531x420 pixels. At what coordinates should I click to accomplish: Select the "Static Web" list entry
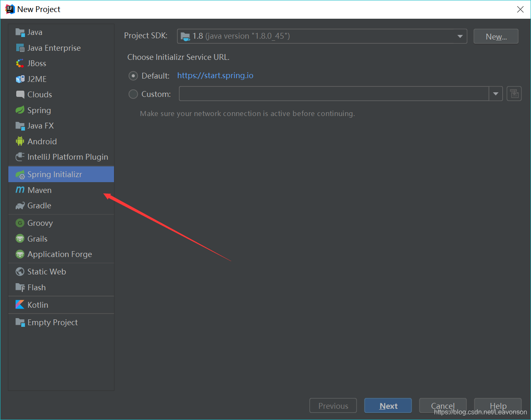[x=61, y=272]
